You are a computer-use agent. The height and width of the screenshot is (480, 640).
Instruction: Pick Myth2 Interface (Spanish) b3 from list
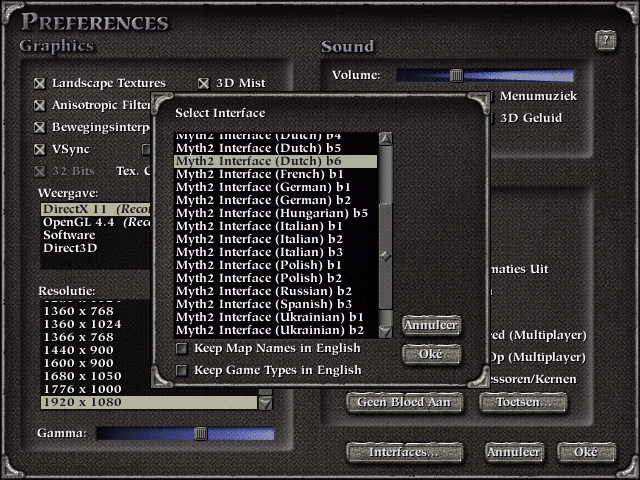(264, 304)
